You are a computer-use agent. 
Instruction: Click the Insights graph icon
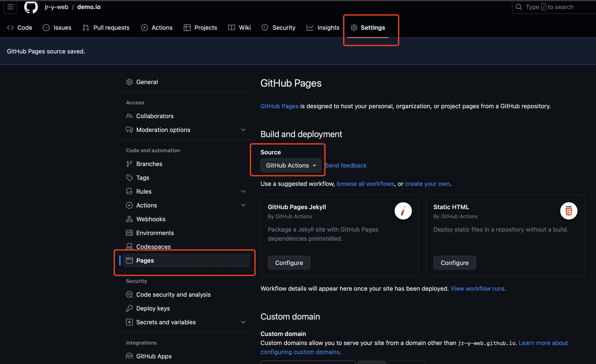pos(310,28)
